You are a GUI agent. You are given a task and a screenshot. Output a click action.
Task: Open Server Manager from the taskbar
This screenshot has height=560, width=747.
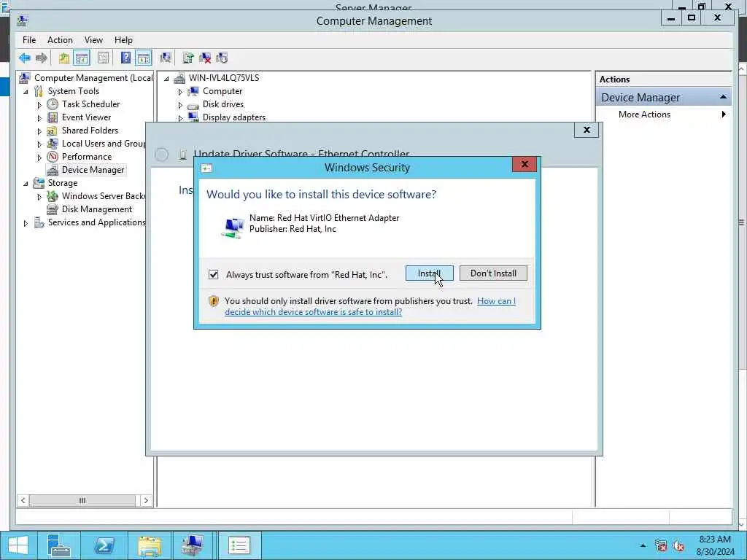(59, 545)
